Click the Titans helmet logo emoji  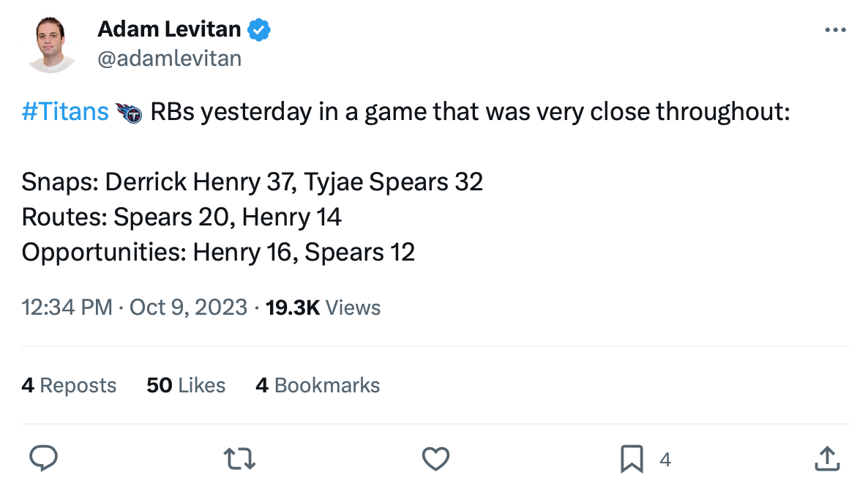[x=128, y=113]
